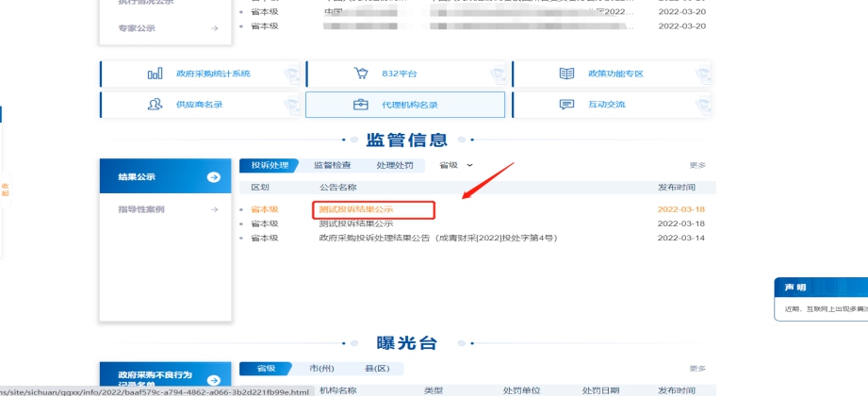Click the chat bubble icon for 互动交流
868x397 pixels.
(x=566, y=104)
